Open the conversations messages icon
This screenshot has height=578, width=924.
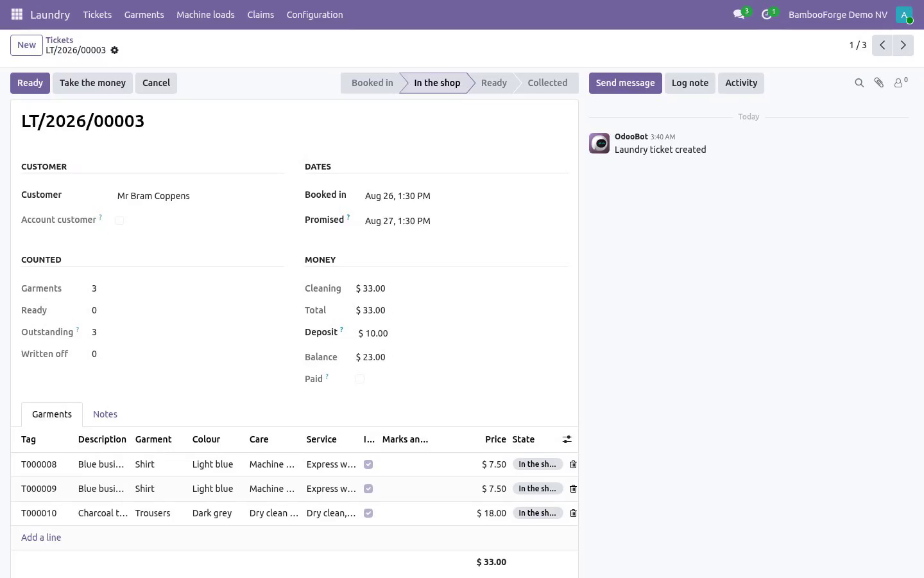[x=740, y=14]
